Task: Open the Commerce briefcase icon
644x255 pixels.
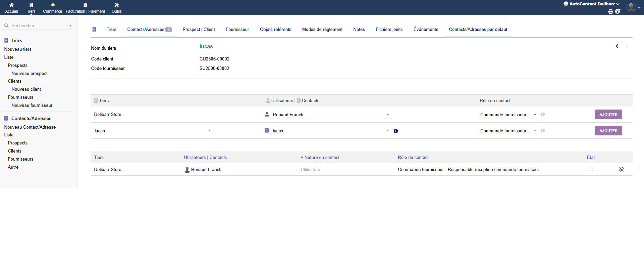Action: click(x=52, y=5)
